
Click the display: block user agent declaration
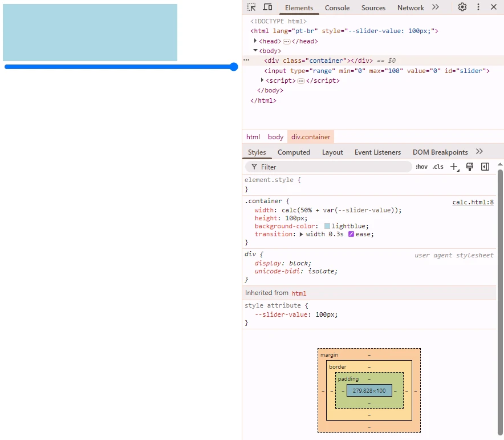point(283,263)
